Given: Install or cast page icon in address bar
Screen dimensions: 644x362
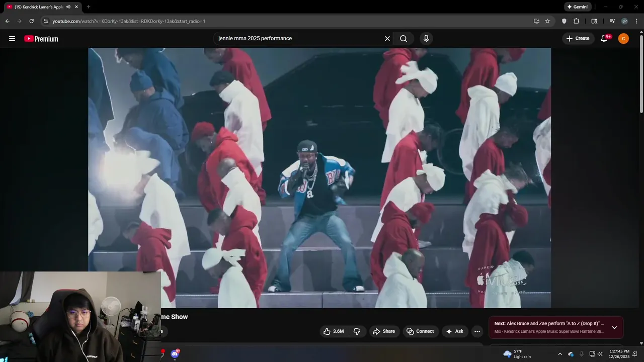Looking at the screenshot, I should tap(536, 21).
